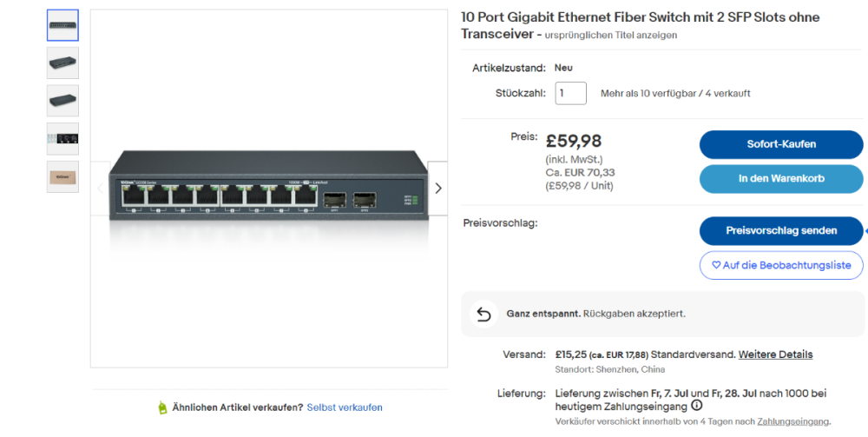Click ursprünglichen Titel anzeigen link
Image resolution: width=868 pixels, height=437 pixels.
coord(611,36)
